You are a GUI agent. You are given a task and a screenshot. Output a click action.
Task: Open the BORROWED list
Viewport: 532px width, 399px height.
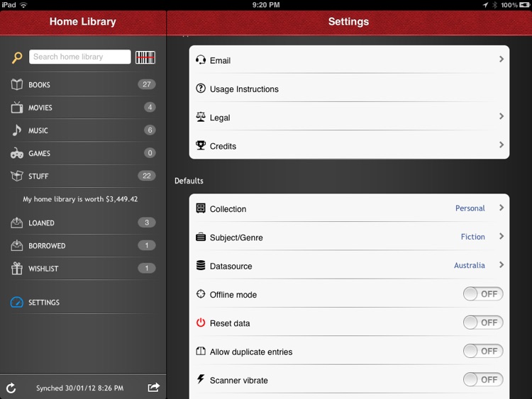[x=83, y=245]
